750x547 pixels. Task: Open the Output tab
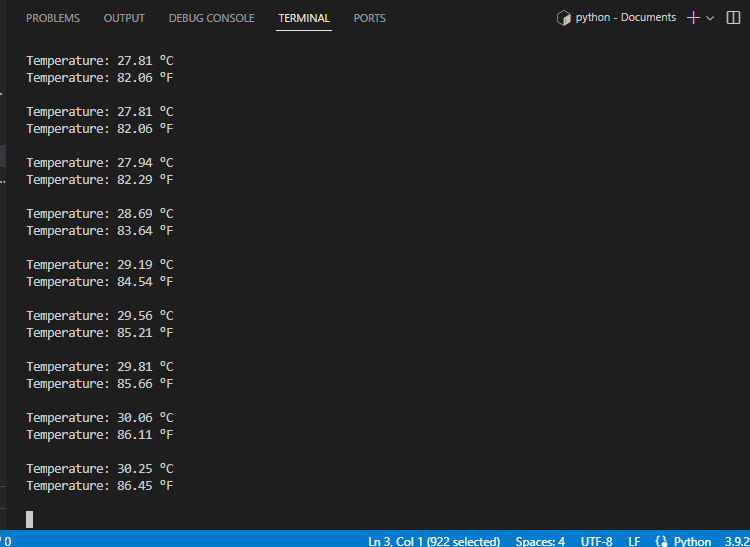pos(124,18)
